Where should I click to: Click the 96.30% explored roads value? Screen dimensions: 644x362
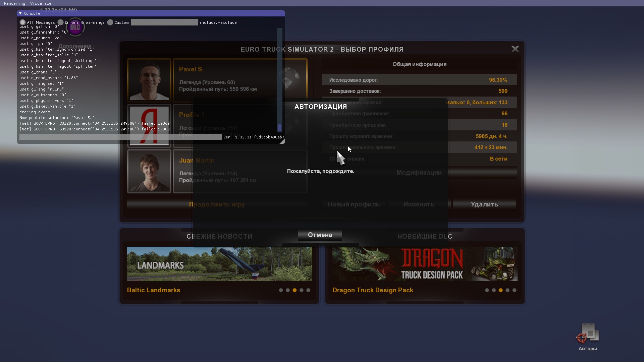pos(498,80)
